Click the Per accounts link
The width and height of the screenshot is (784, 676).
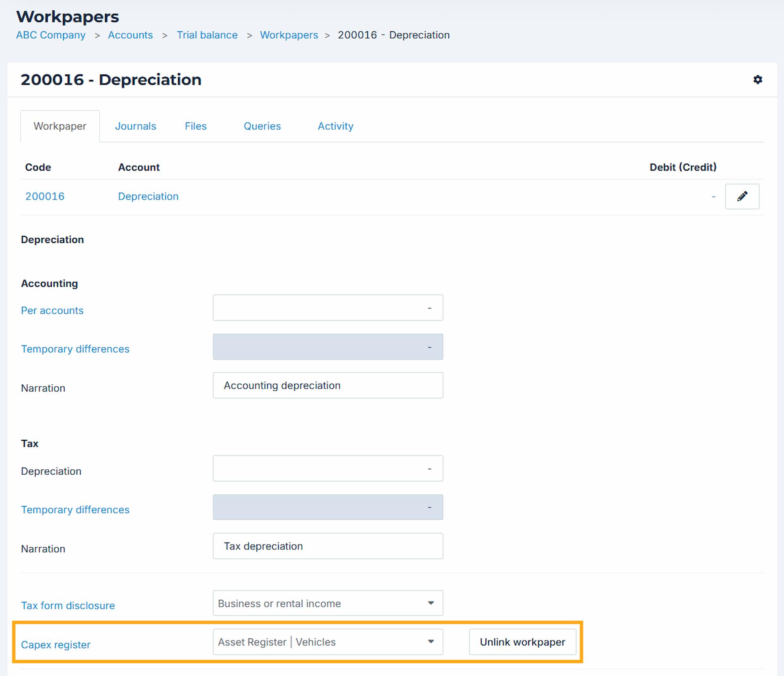click(x=52, y=311)
